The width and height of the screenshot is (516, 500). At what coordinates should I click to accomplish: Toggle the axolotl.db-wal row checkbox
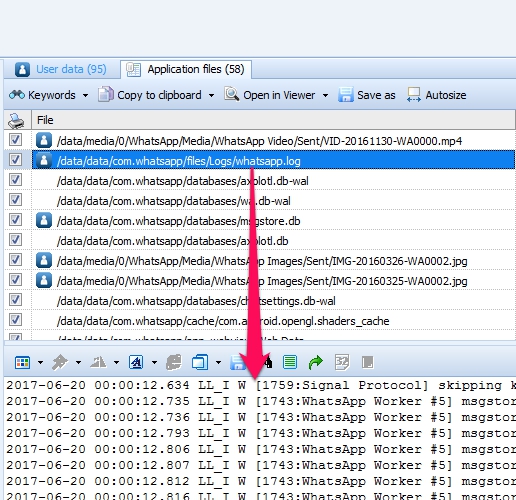(15, 180)
